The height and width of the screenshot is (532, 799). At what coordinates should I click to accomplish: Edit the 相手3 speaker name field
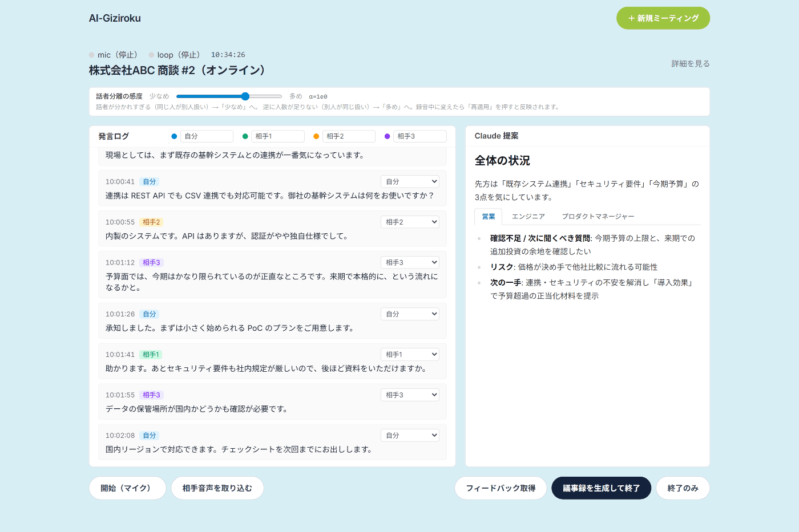coord(420,136)
